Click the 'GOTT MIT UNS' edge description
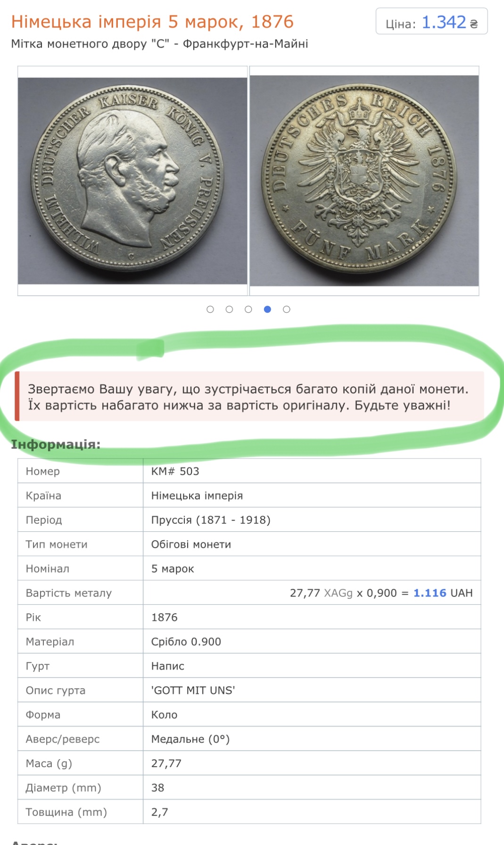The height and width of the screenshot is (845, 504). click(193, 690)
